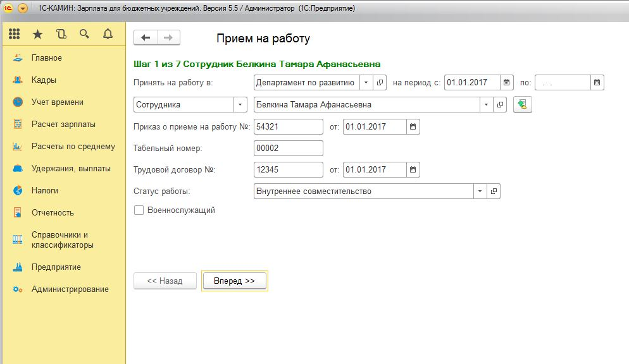Expand the Сотрудника type dropdown
The width and height of the screenshot is (629, 364).
tap(240, 105)
